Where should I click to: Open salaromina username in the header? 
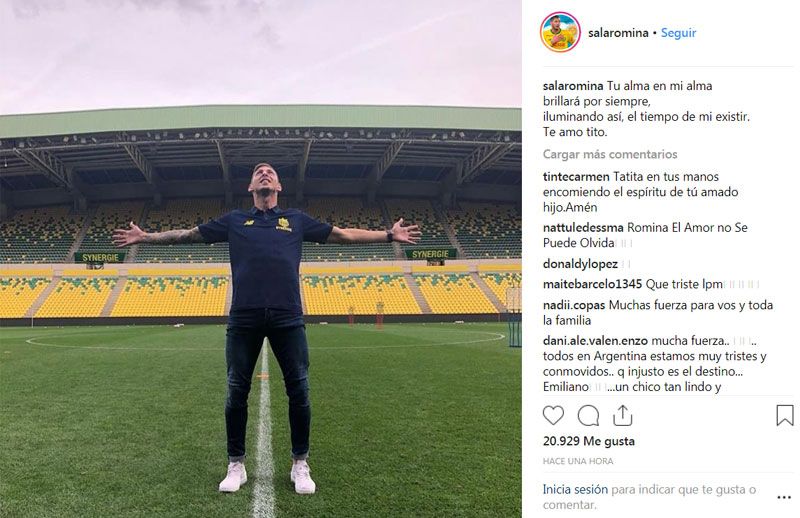click(618, 33)
